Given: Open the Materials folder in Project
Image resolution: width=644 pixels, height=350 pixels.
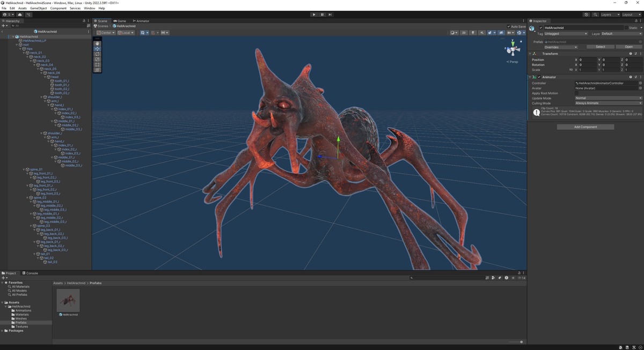Looking at the screenshot, I should point(22,315).
